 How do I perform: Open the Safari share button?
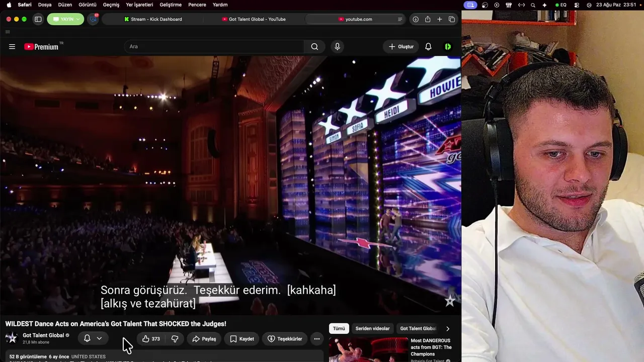coord(428,19)
